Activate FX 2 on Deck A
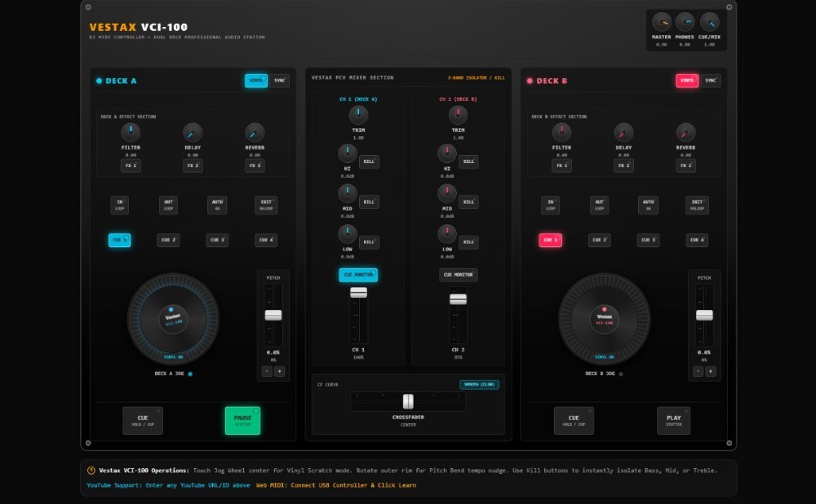816x504 pixels. tap(193, 166)
